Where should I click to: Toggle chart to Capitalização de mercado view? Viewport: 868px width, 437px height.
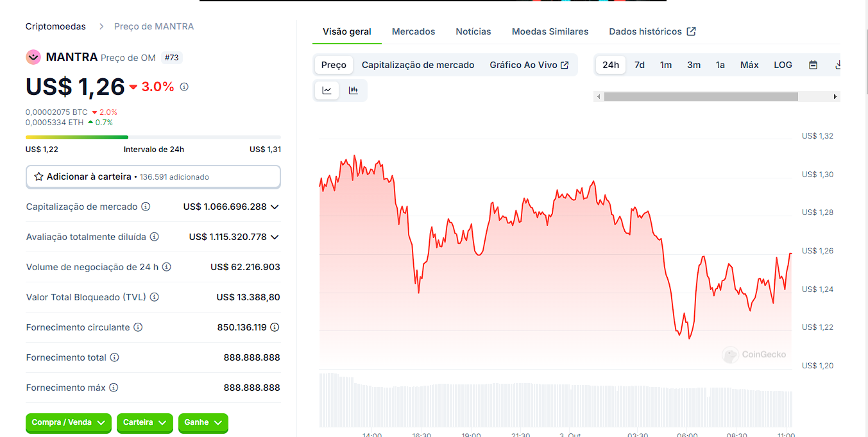(x=418, y=64)
